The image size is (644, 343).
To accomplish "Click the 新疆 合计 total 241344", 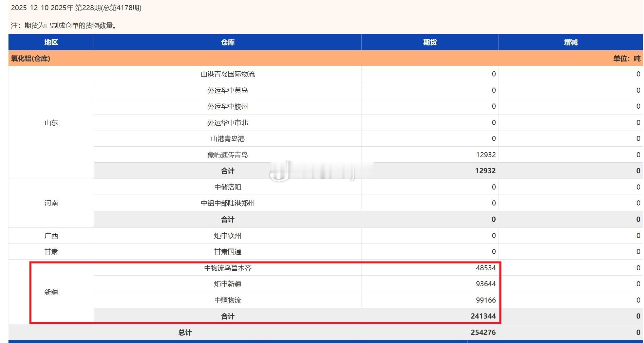I will (484, 316).
